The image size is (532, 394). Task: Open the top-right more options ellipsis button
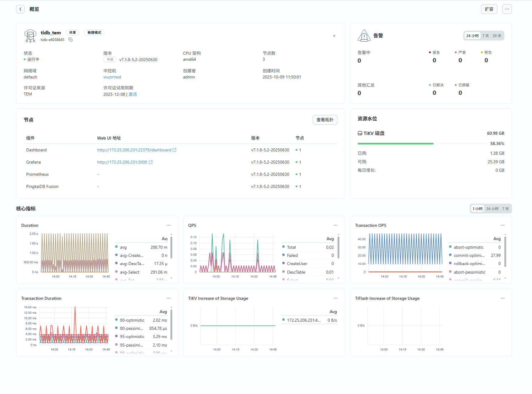[x=507, y=9]
